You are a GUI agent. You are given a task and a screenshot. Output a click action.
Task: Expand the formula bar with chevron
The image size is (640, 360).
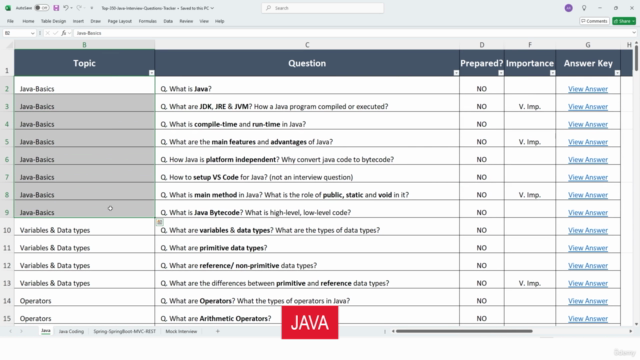click(633, 33)
